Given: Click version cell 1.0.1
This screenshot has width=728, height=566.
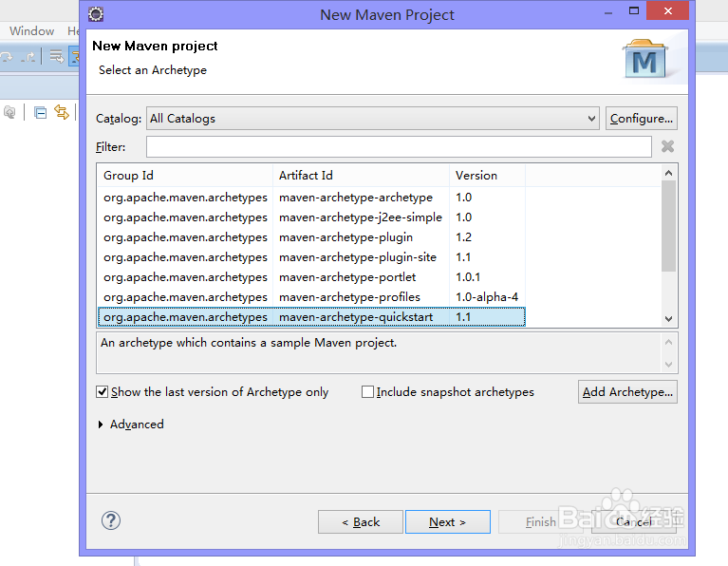Looking at the screenshot, I should pyautogui.click(x=468, y=277).
